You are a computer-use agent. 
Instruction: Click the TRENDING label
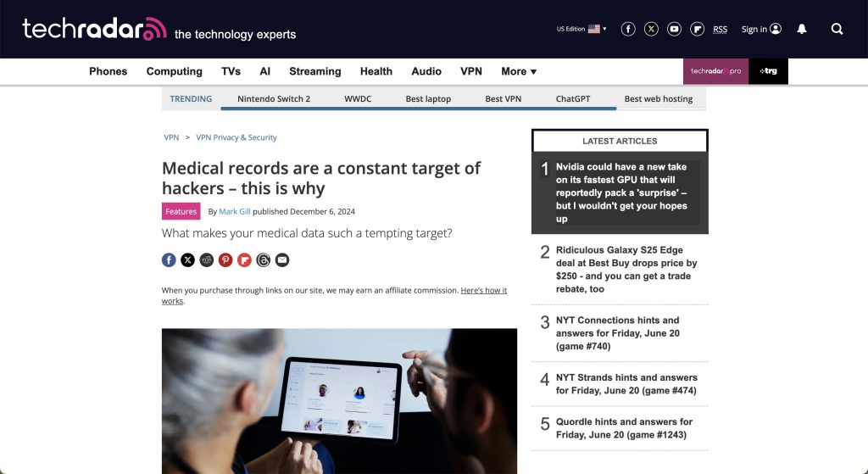tap(191, 98)
